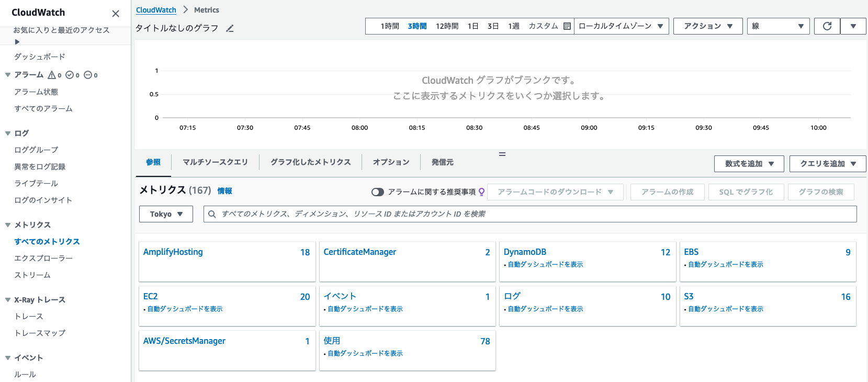The width and height of the screenshot is (868, 382).
Task: Collapse the X-Ray トレース section
Action: click(8, 300)
